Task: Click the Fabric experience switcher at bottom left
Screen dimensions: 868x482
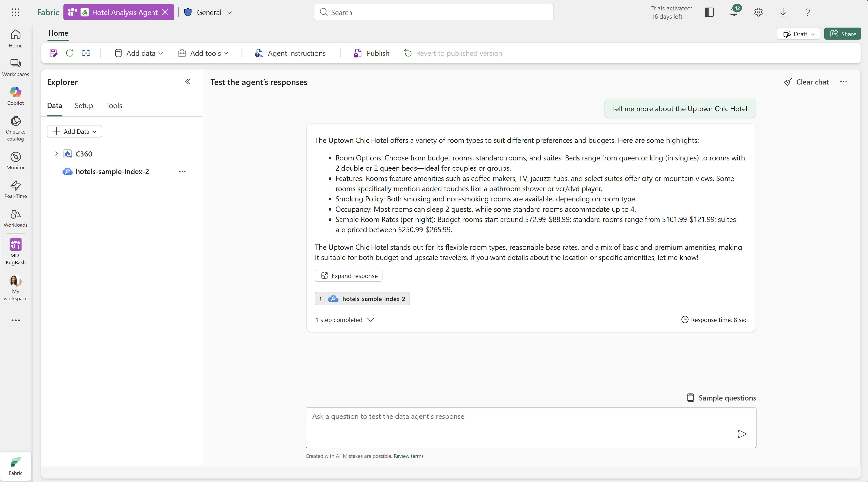Action: pos(16,466)
